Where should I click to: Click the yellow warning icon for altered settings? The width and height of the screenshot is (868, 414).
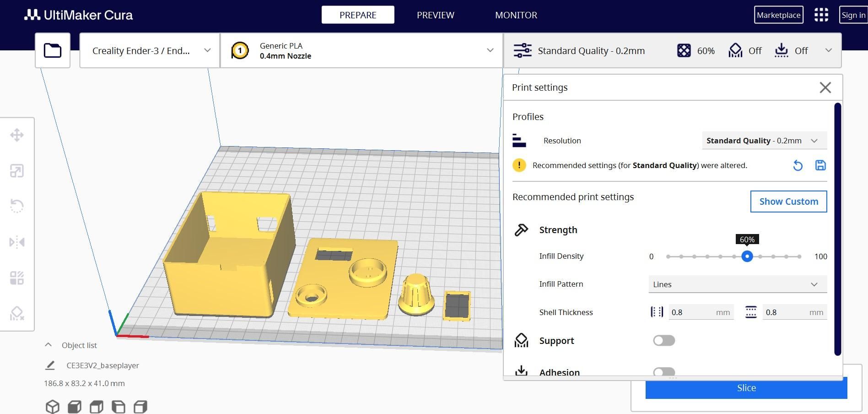click(519, 165)
